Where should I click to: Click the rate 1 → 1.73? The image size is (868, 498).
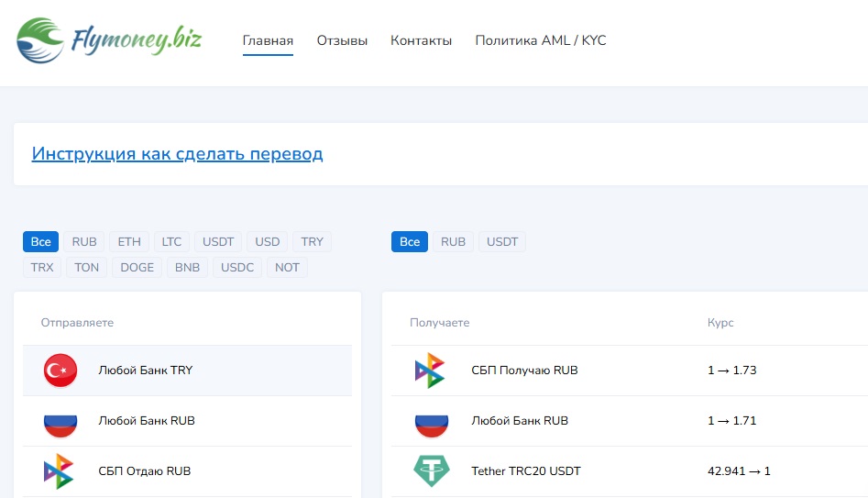[x=731, y=370]
